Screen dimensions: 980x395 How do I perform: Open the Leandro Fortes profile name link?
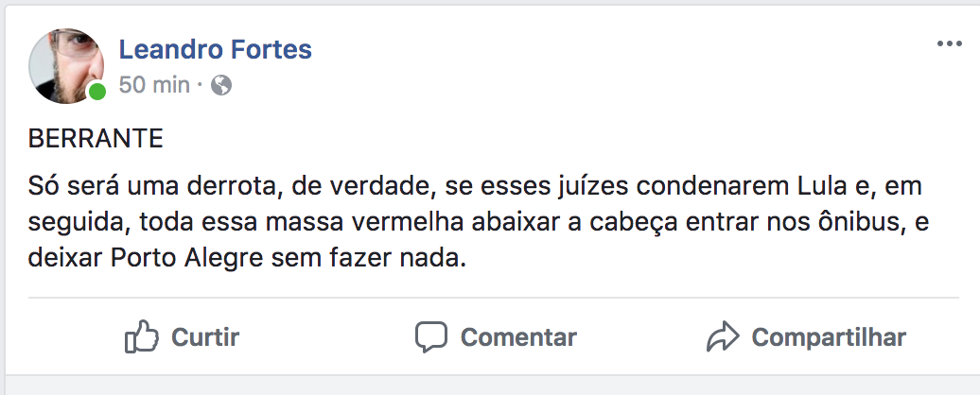point(215,49)
